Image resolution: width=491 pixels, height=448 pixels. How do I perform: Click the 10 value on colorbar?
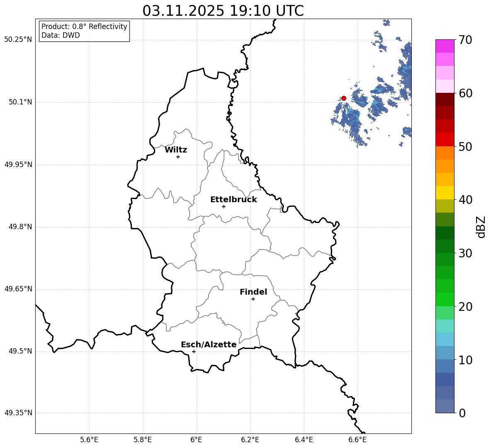[x=465, y=360]
